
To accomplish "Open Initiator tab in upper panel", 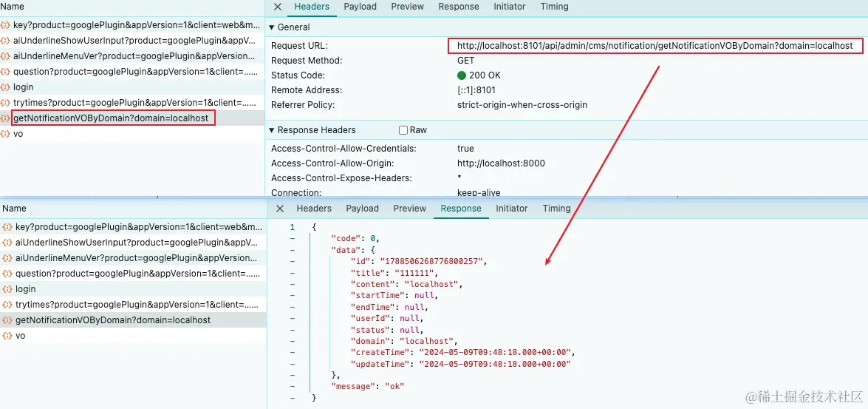I will click(x=510, y=7).
